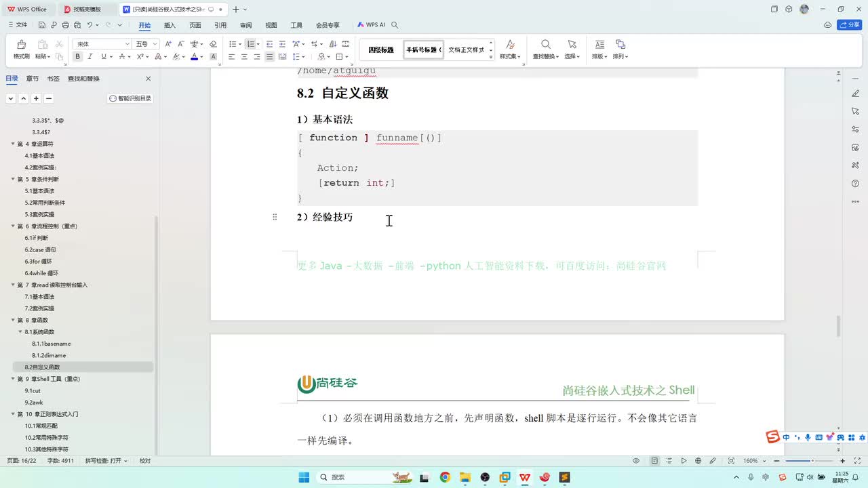
Task: Toggle character shading A button
Action: point(213,57)
